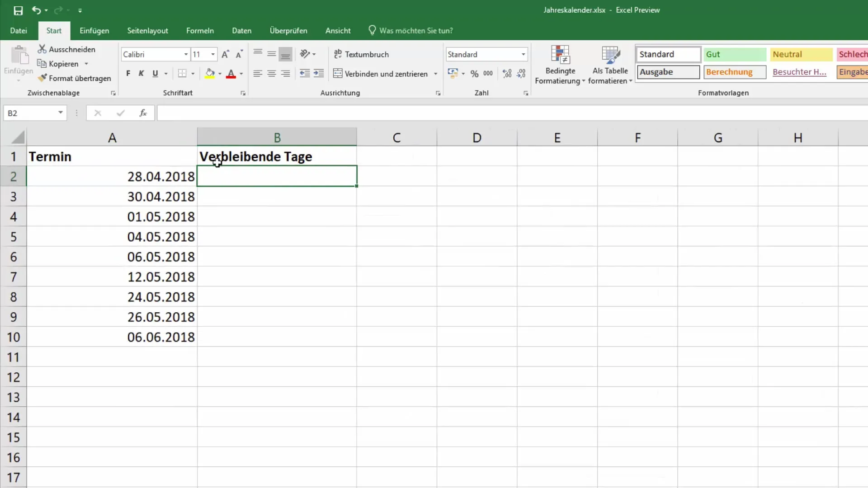
Task: Switch to Formeln ribbon tab
Action: pos(200,31)
